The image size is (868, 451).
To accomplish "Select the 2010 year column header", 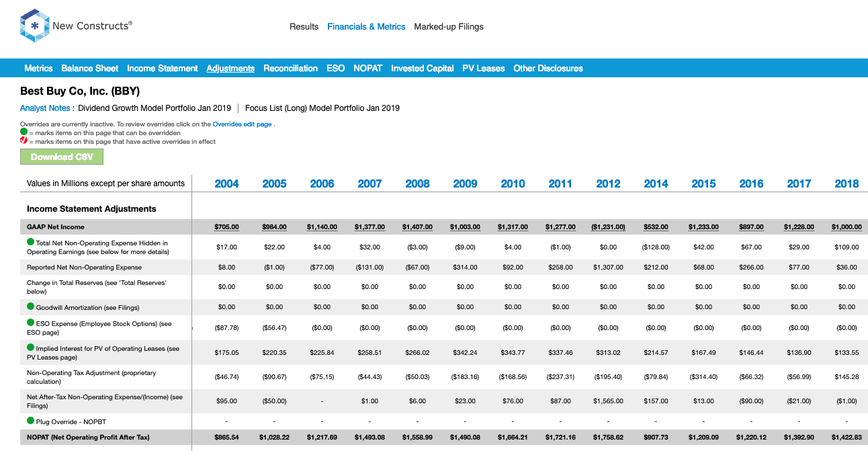I will pyautogui.click(x=513, y=183).
